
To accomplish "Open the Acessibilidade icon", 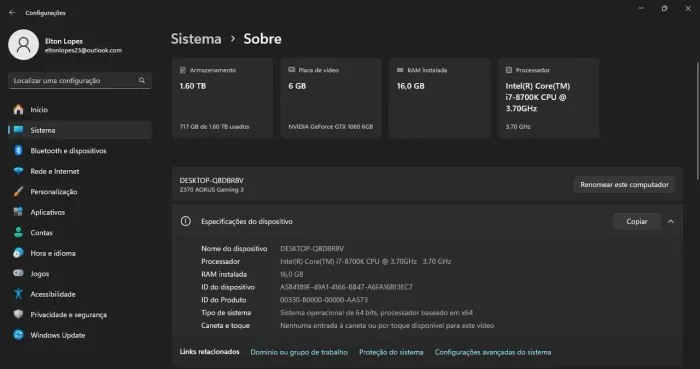I will [18, 294].
